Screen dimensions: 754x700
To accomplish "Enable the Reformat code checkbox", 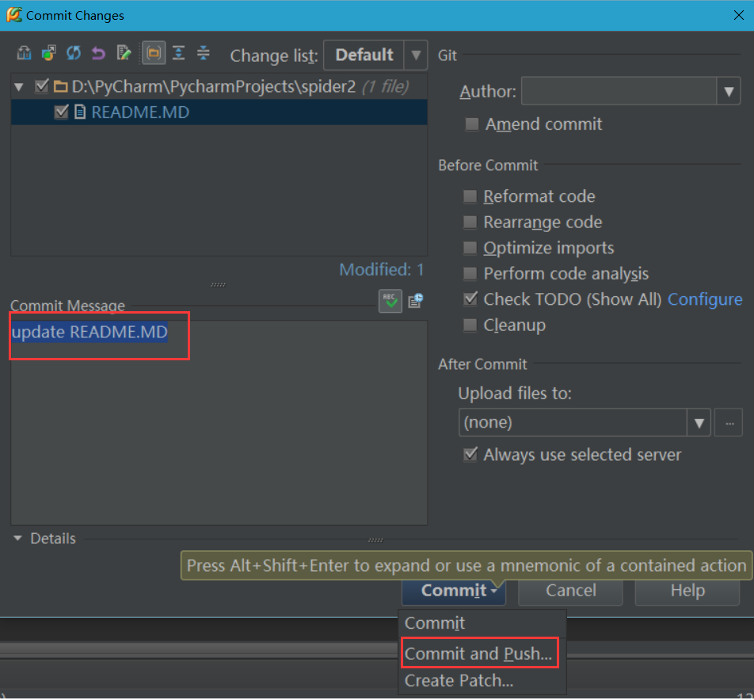I will click(x=470, y=196).
